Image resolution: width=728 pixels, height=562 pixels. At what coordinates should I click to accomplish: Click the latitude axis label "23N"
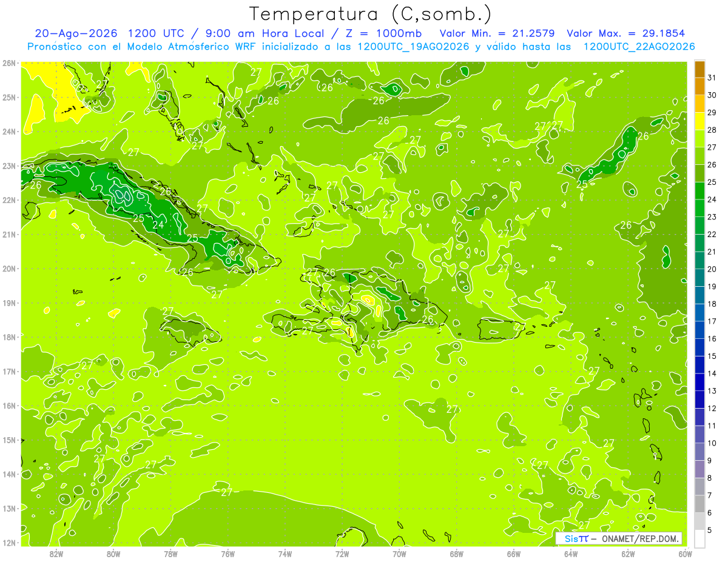8,166
